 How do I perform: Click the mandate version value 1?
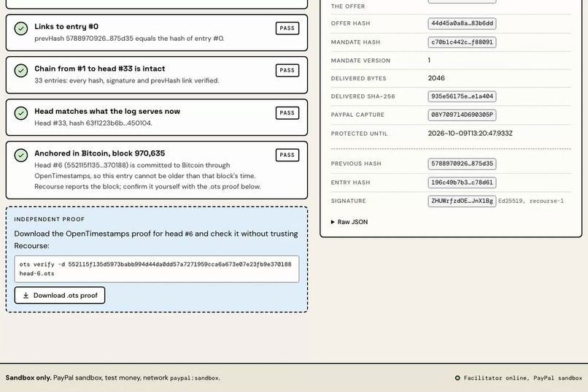pos(429,60)
